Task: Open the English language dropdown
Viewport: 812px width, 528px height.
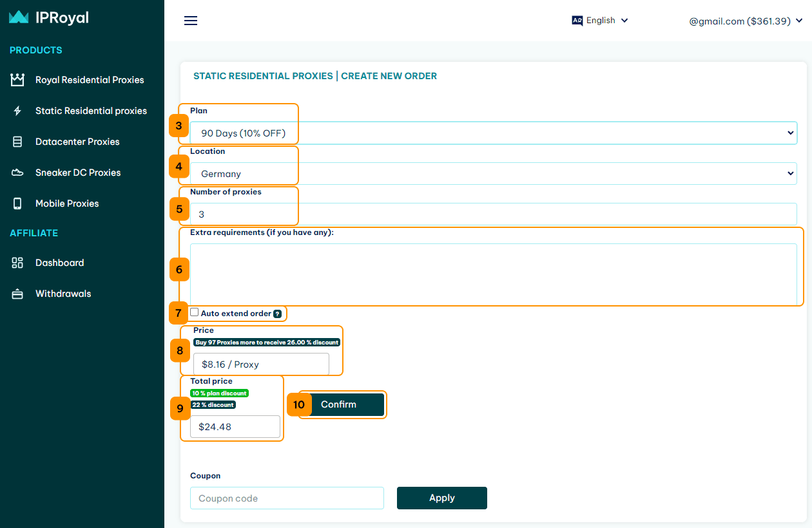Action: [600, 21]
